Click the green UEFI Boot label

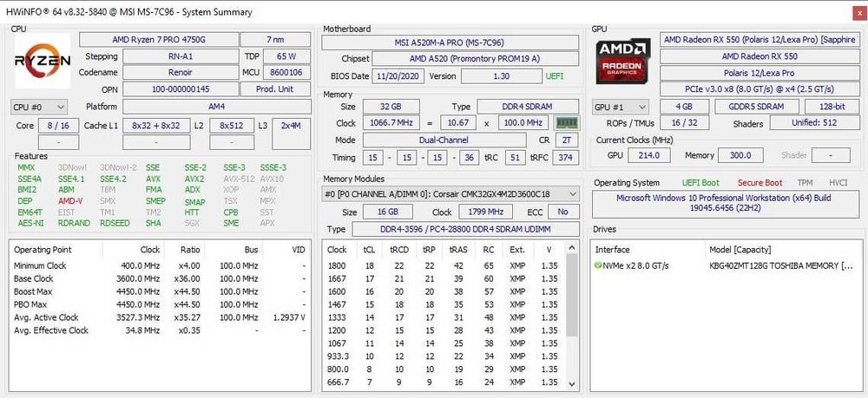pyautogui.click(x=700, y=183)
